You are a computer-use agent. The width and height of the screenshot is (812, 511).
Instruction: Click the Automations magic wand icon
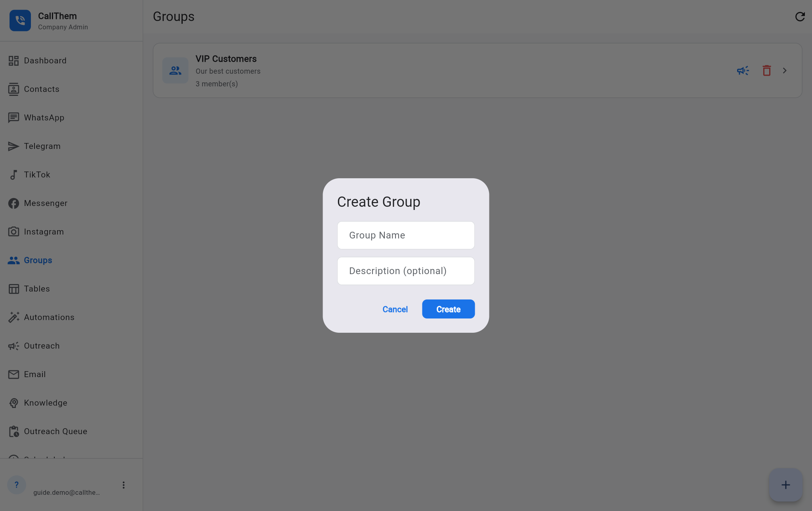(13, 317)
